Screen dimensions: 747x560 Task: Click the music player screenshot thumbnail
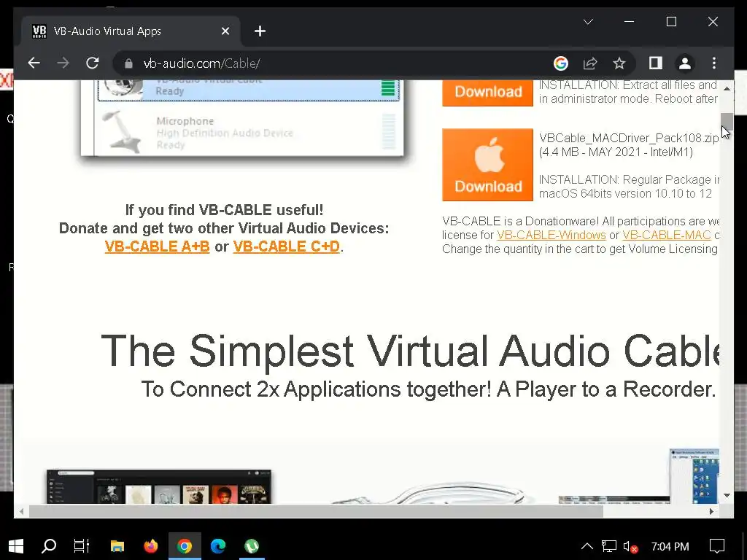[x=159, y=486]
